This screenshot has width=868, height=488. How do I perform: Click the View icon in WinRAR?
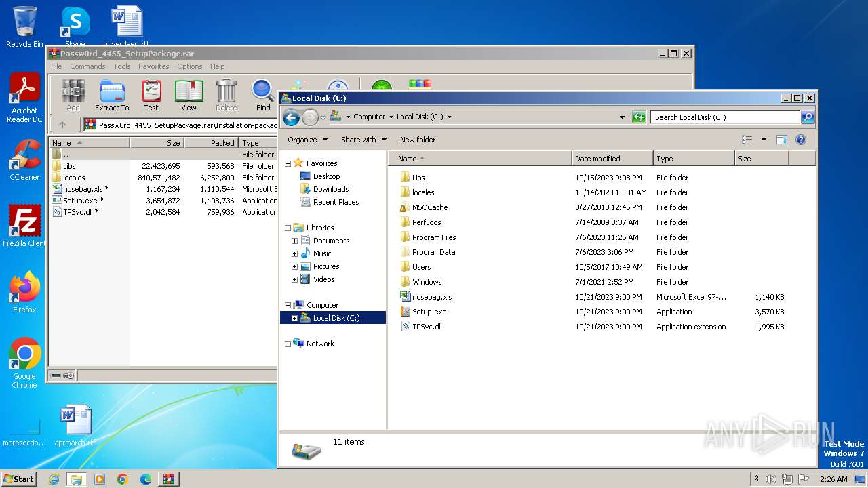(189, 95)
